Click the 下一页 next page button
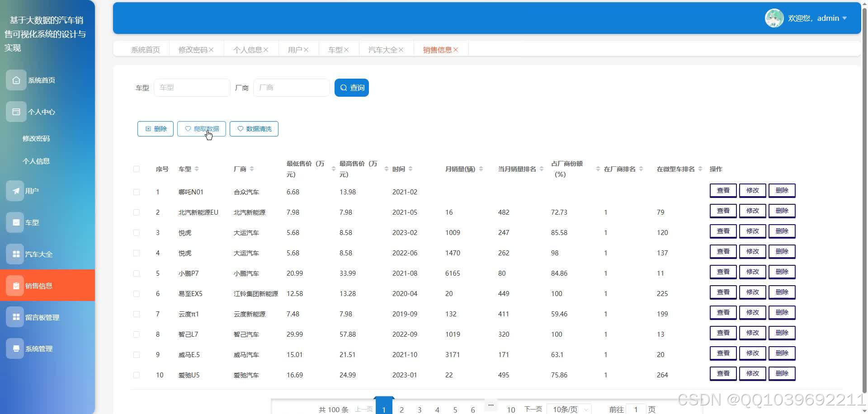 click(x=533, y=409)
